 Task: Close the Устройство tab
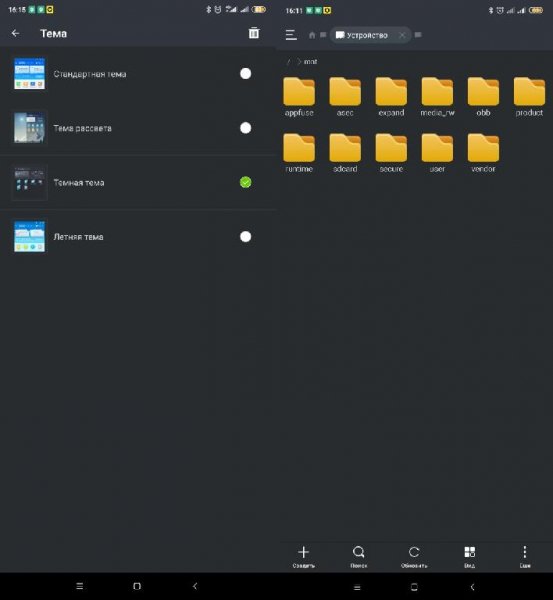coord(402,35)
